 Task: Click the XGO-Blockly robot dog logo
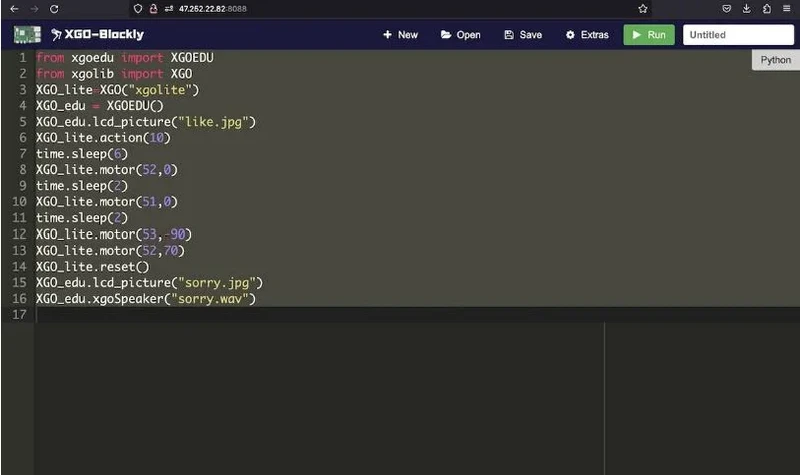[x=97, y=35]
